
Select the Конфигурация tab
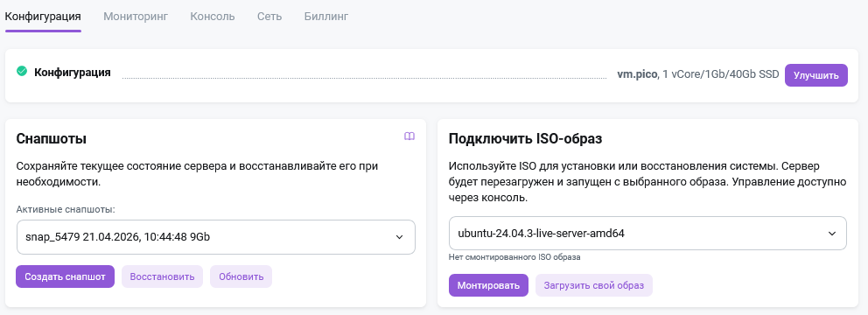[x=43, y=16]
